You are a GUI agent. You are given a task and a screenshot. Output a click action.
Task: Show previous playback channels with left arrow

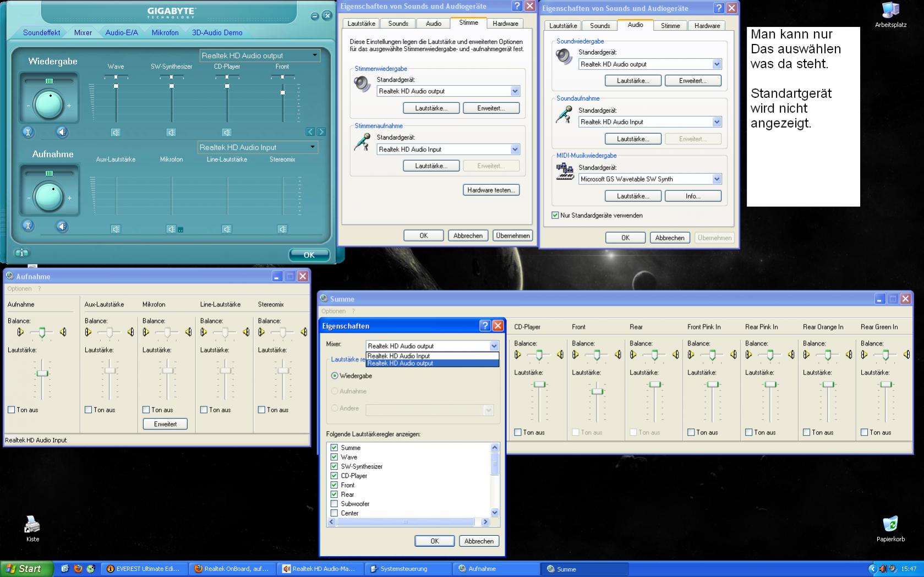click(x=310, y=132)
